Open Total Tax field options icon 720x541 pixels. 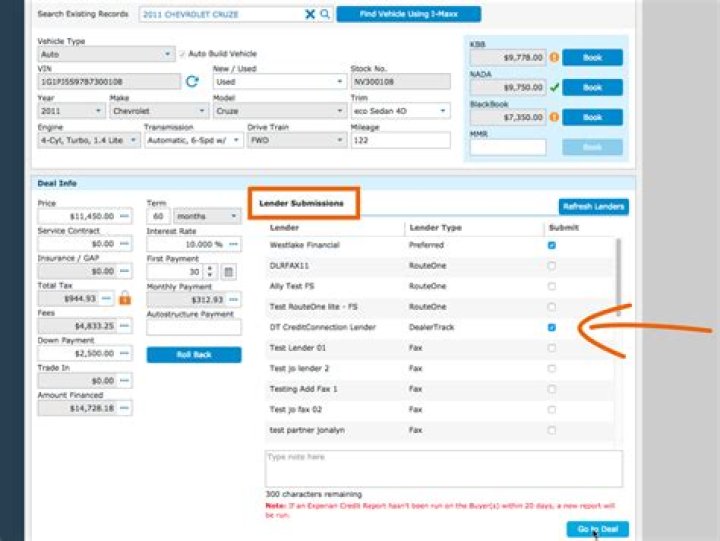coord(106,299)
